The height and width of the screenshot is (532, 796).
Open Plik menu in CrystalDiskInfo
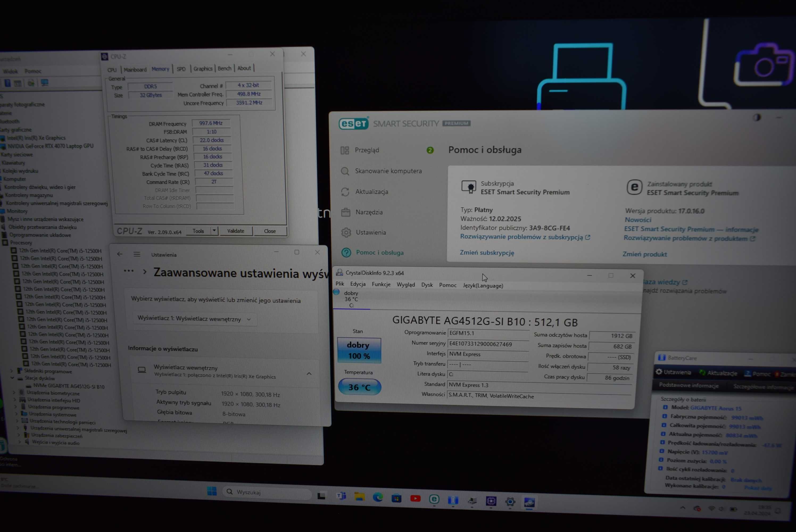click(x=340, y=284)
